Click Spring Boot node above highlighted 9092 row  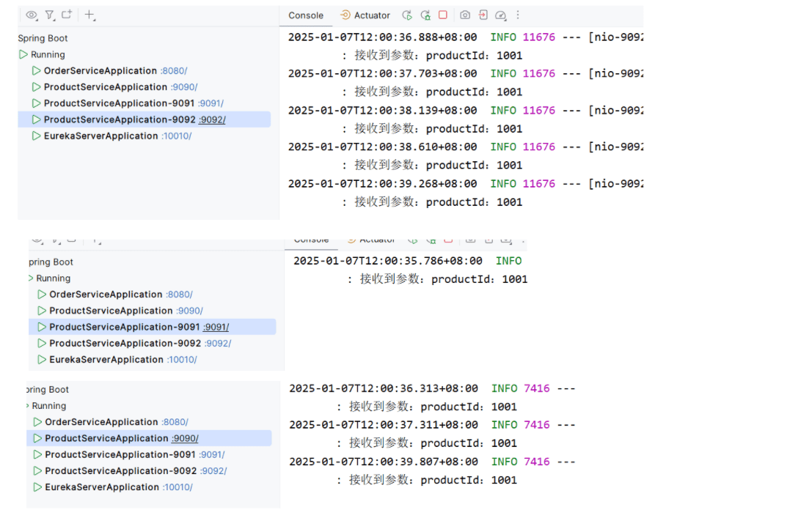click(x=43, y=38)
